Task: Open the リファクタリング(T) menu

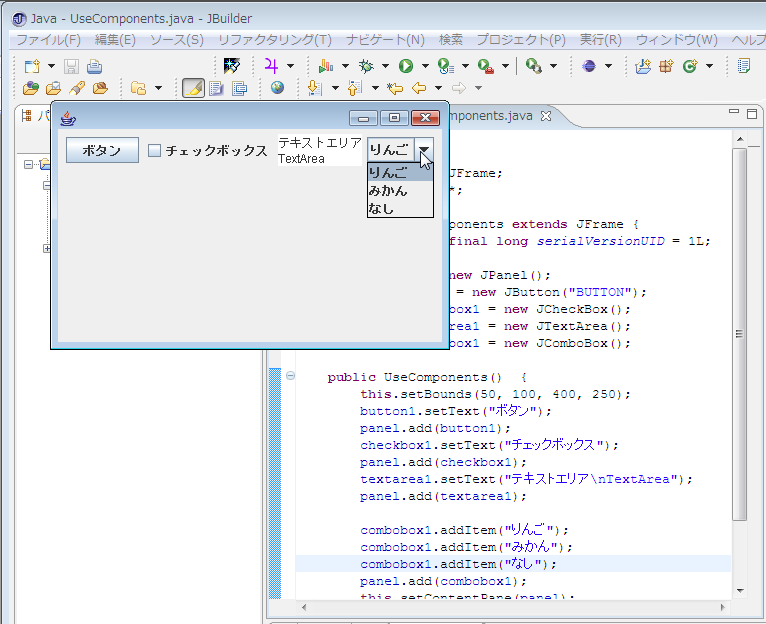Action: [274, 39]
